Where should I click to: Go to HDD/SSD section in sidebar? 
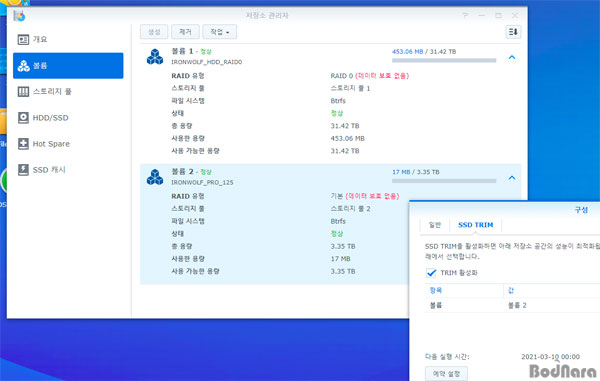pyautogui.click(x=68, y=118)
